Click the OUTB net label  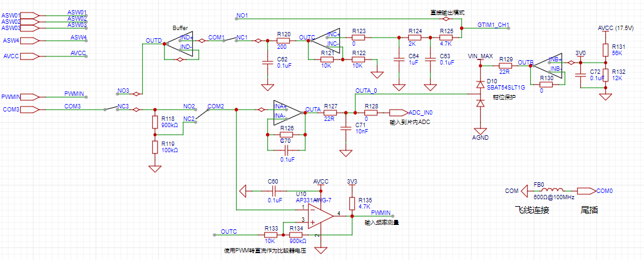coord(525,62)
